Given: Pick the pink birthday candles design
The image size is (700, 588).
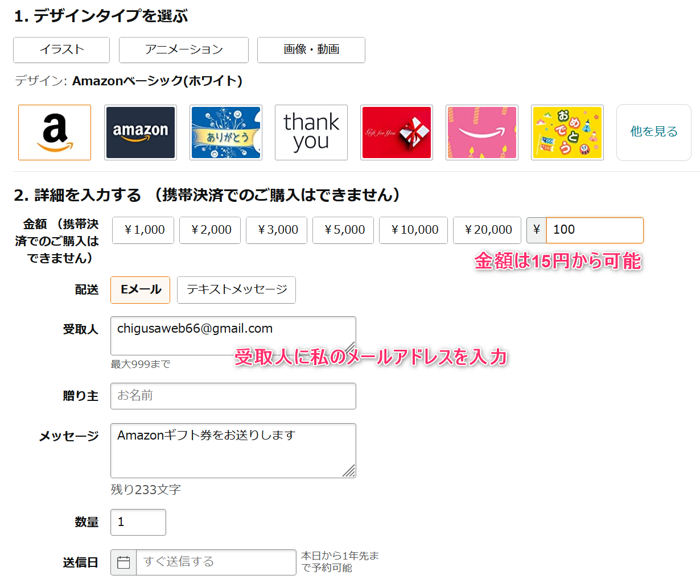Looking at the screenshot, I should [x=482, y=132].
